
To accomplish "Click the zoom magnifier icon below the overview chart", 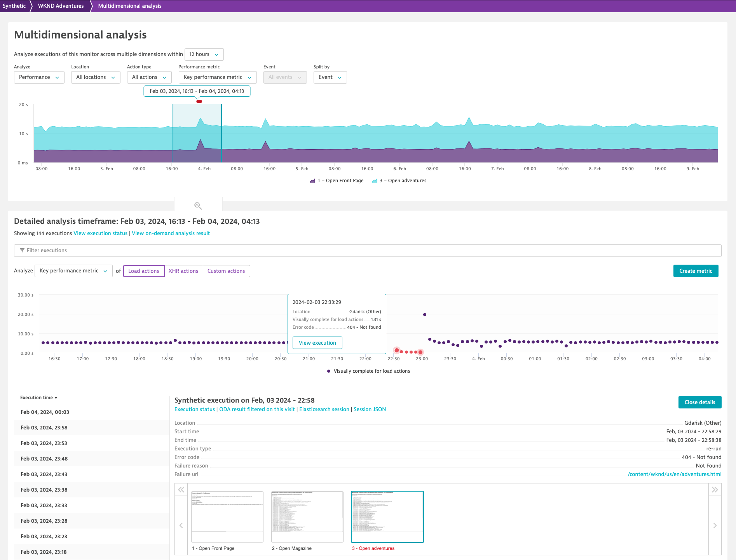I will coord(198,205).
